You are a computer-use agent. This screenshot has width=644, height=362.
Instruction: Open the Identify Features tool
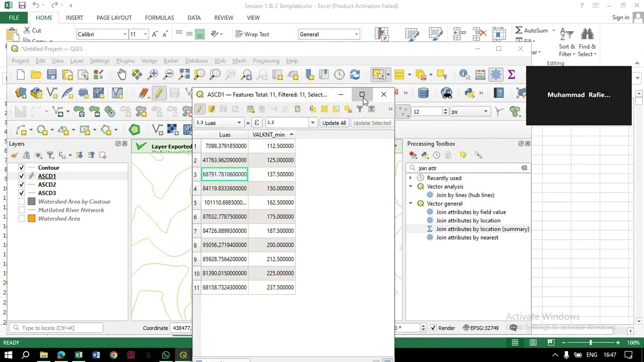point(464,75)
